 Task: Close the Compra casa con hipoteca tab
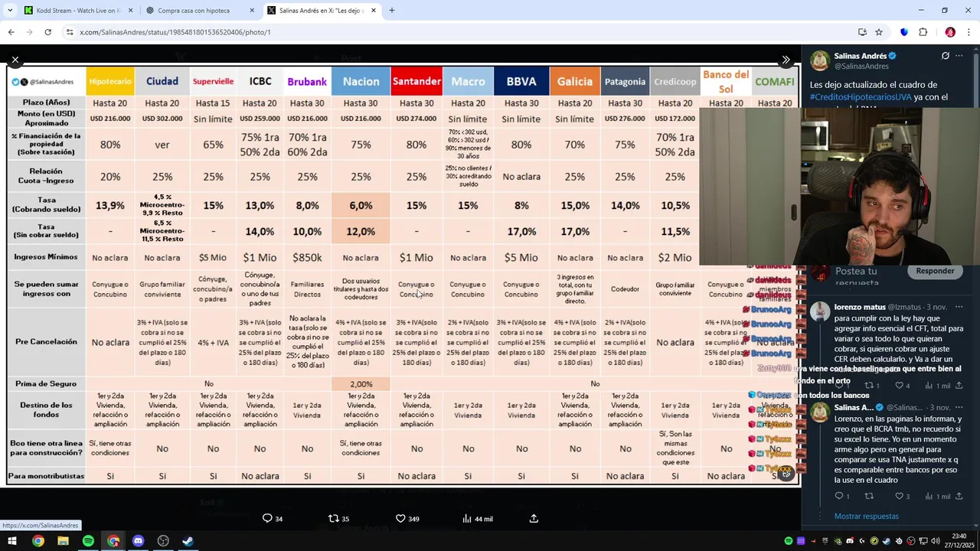pos(252,11)
